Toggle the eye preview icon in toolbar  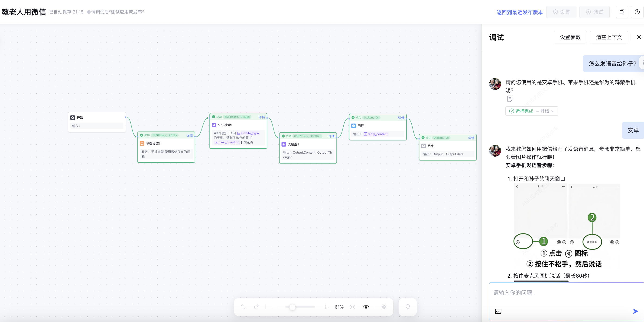point(366,307)
